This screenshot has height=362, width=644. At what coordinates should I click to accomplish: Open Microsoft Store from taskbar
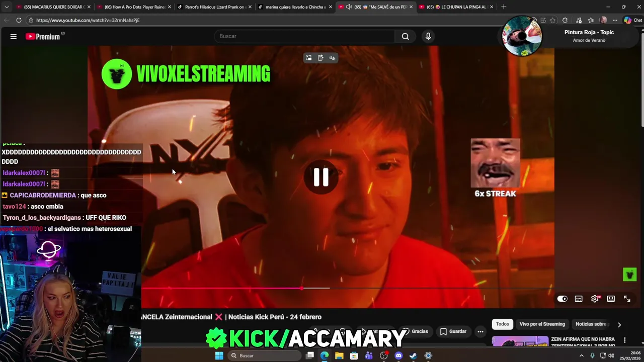(354, 355)
